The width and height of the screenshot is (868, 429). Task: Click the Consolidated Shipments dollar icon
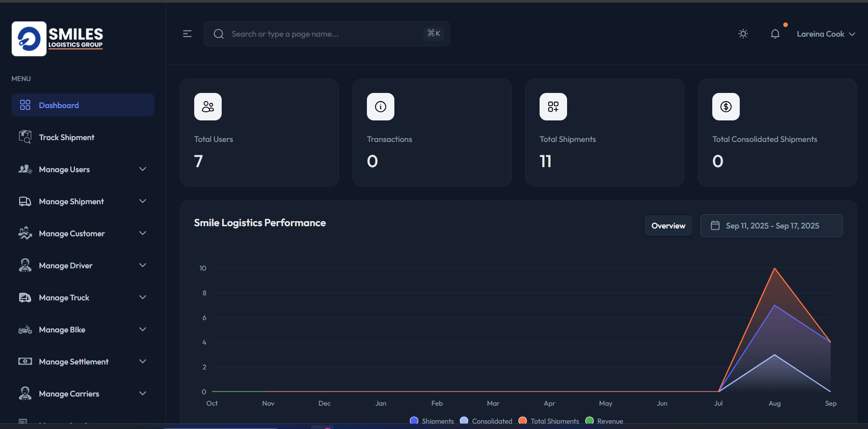click(726, 107)
